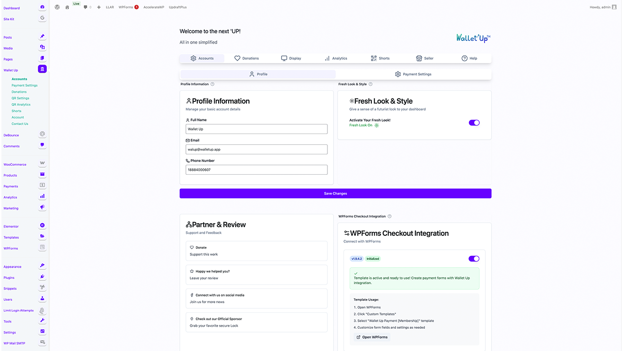Image resolution: width=644 pixels, height=351 pixels.
Task: Open the Official Sponsor card
Action: [x=256, y=322]
